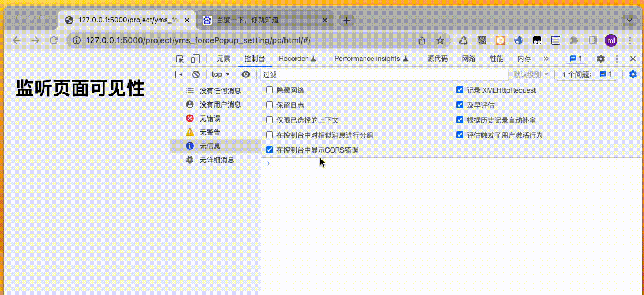Open the orange hexagon extension
This screenshot has height=295, width=644.
pos(500,40)
